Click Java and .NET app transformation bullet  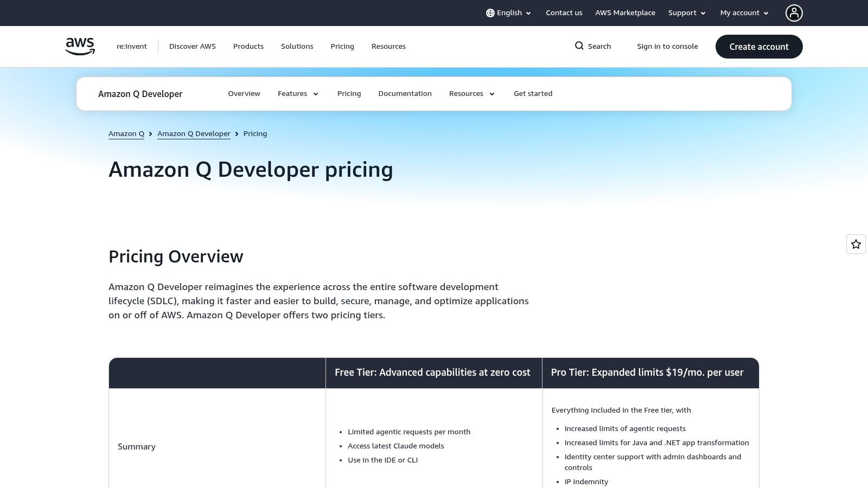coord(656,443)
